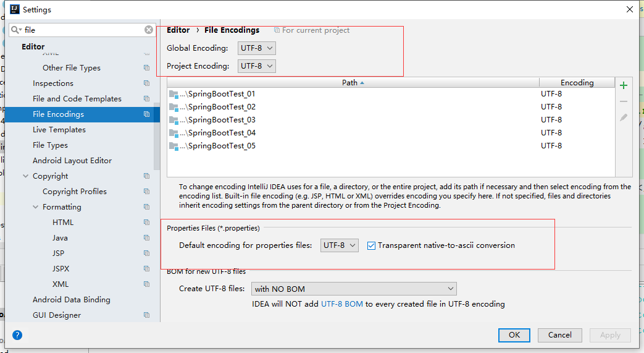Viewport: 644px width, 353px height.
Task: Click the project-level icon beside Other File Types
Action: (x=146, y=67)
